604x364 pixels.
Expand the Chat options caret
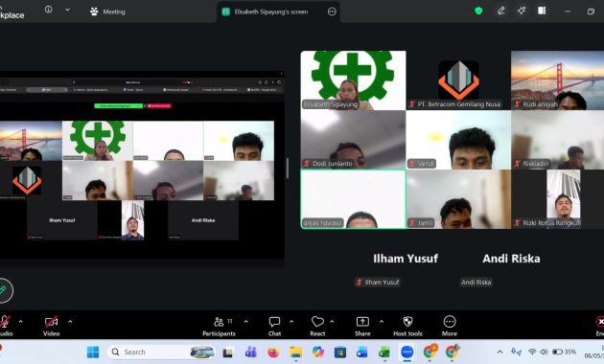291,321
